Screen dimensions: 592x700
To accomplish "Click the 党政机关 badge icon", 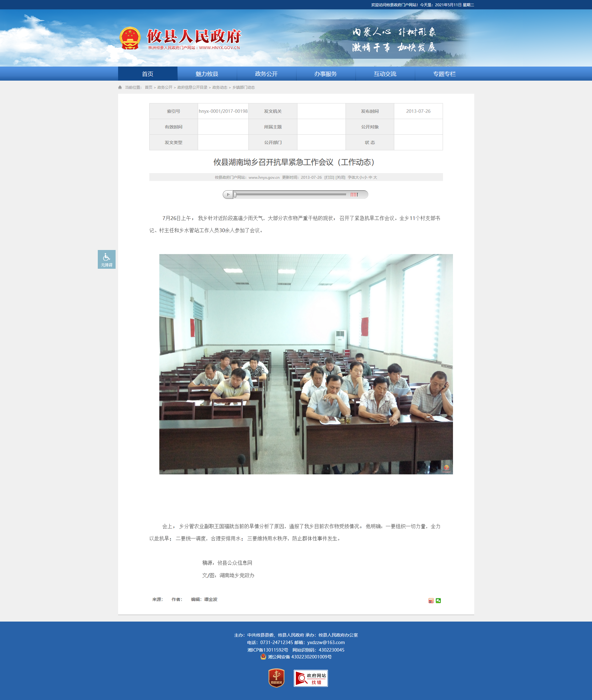I will point(276,678).
